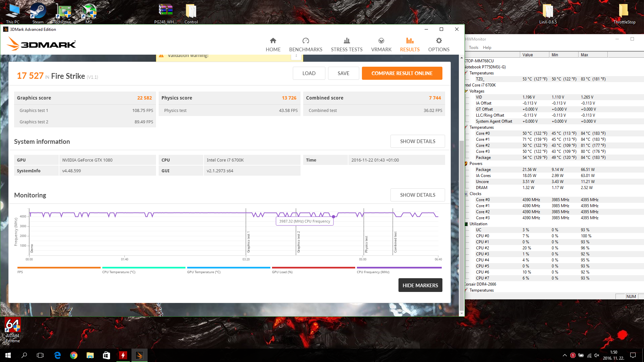Select Voltages node in HWMonitor

[x=477, y=91]
